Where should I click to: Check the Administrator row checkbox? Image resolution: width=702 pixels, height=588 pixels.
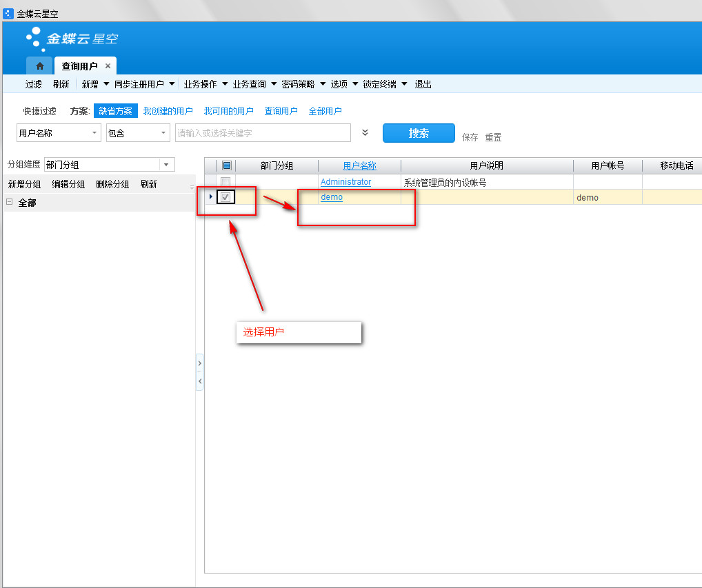(225, 182)
